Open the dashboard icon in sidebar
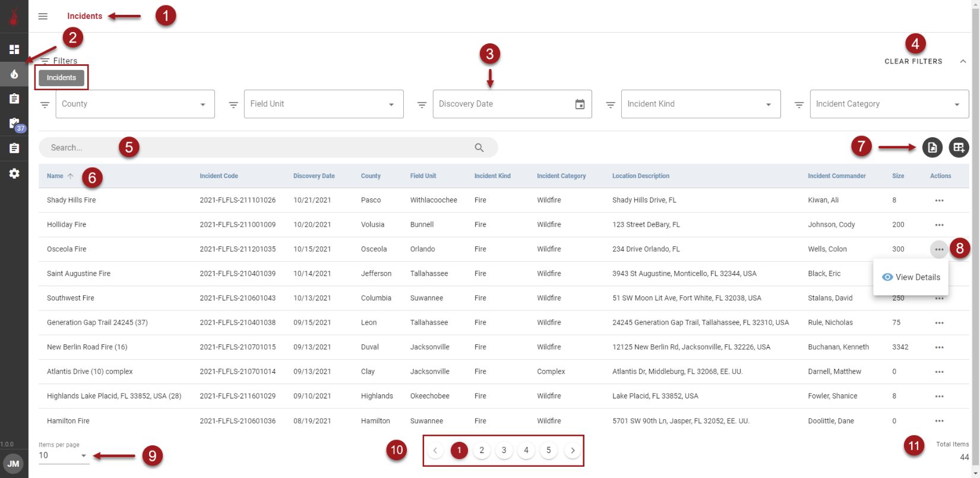980x478 pixels. click(14, 49)
